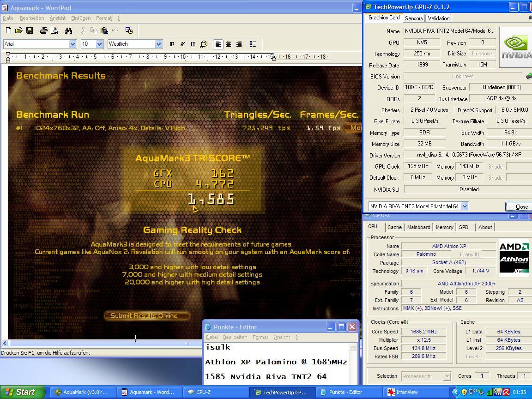This screenshot has height=399, width=532.
Task: Click the Windows Start button
Action: [22, 392]
